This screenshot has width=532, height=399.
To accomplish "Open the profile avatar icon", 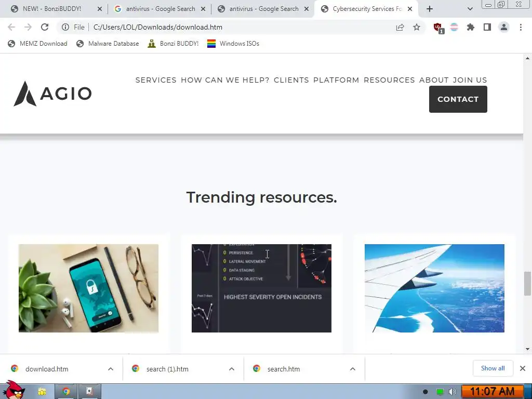I will [504, 27].
